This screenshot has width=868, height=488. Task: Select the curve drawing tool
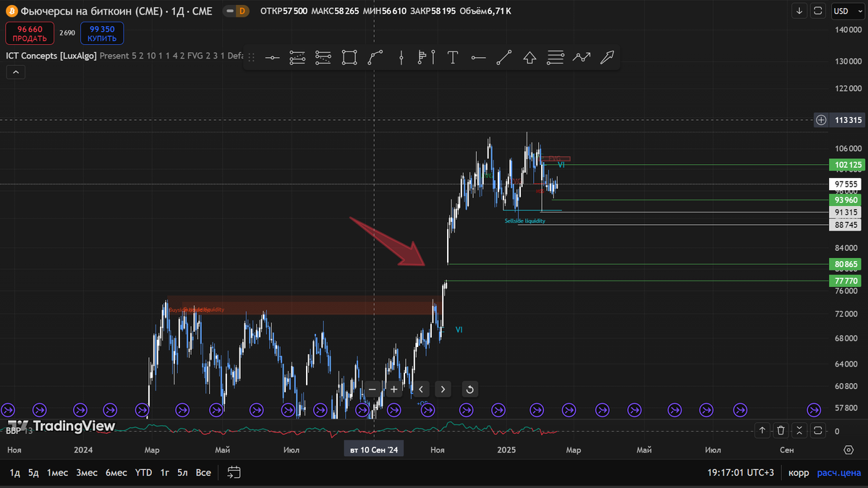(x=375, y=58)
